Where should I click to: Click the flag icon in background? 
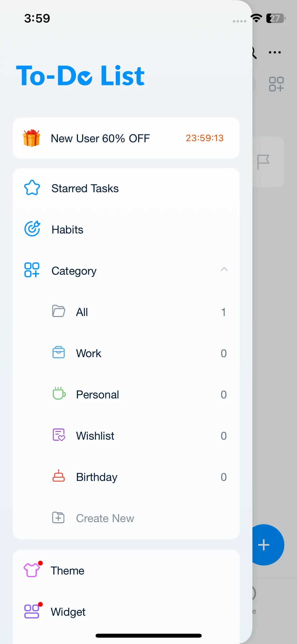263,162
